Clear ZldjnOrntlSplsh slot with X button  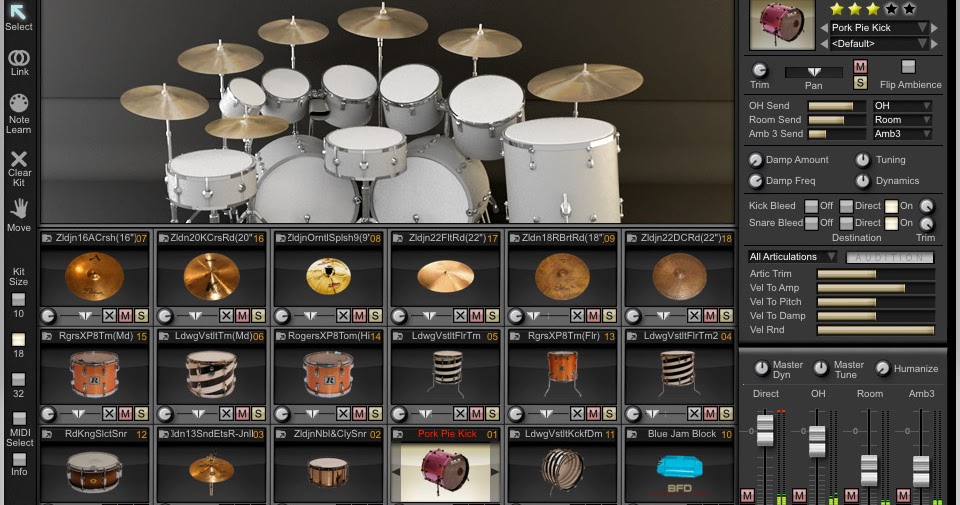click(x=343, y=316)
